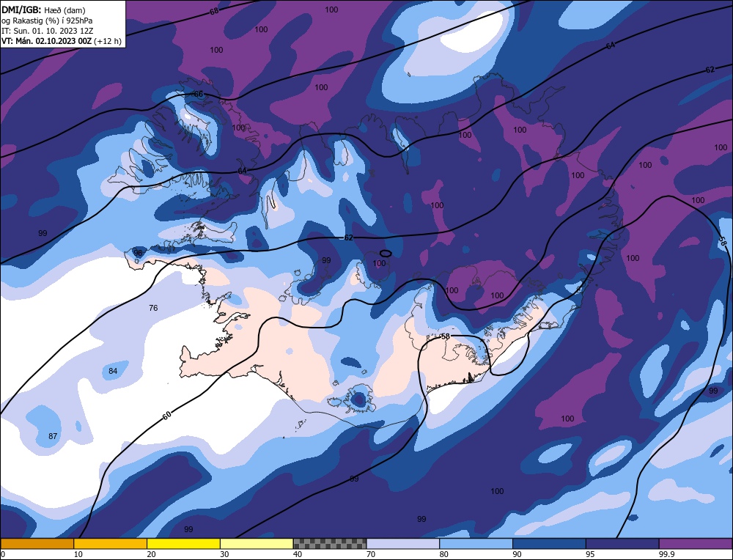Click the '68' height contour label
This screenshot has height=560, width=733.
(214, 11)
